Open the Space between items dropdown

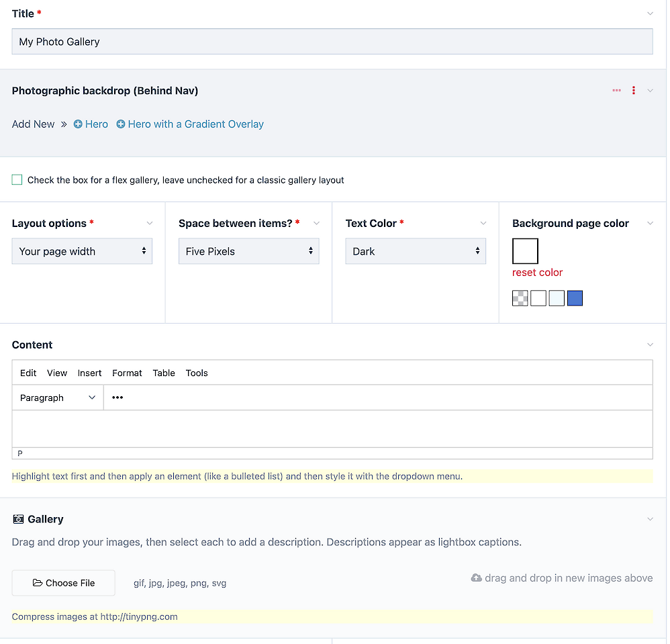coord(248,251)
